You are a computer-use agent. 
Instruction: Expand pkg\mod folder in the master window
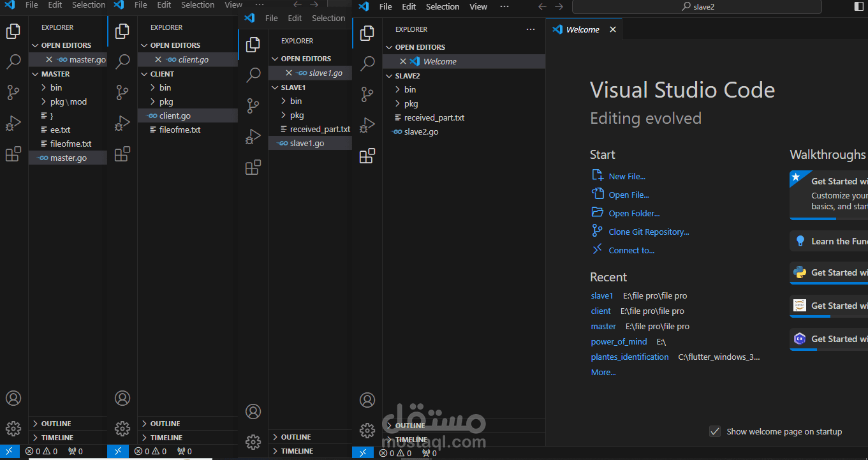click(68, 101)
